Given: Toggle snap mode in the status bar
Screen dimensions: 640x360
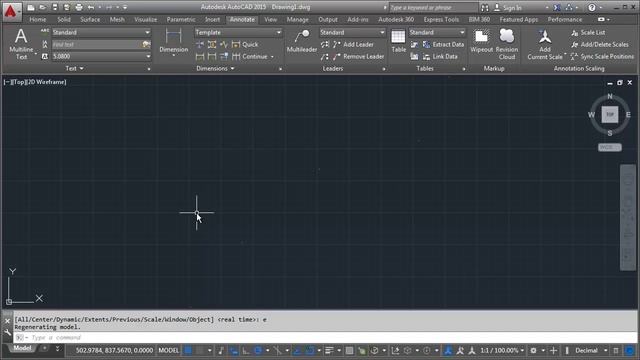Looking at the screenshot, I should coord(200,351).
